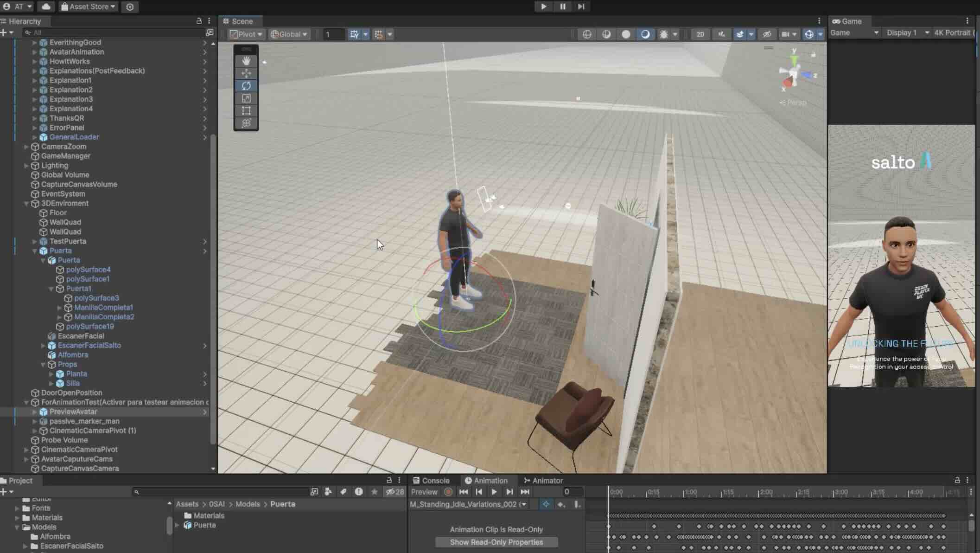Open Game view mode dropdown

point(854,33)
